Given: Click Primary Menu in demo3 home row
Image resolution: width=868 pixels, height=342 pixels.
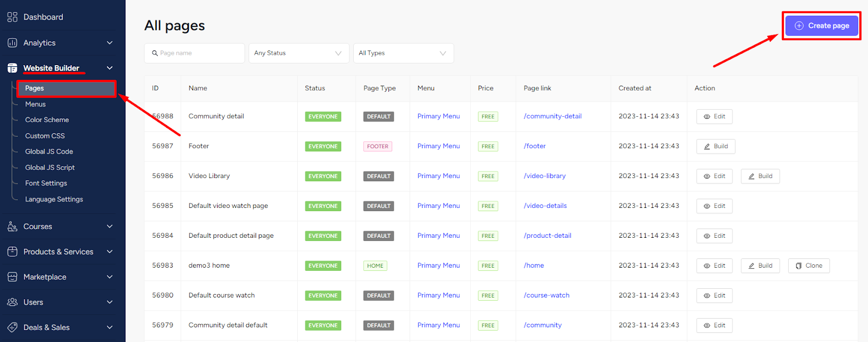Looking at the screenshot, I should 438,265.
